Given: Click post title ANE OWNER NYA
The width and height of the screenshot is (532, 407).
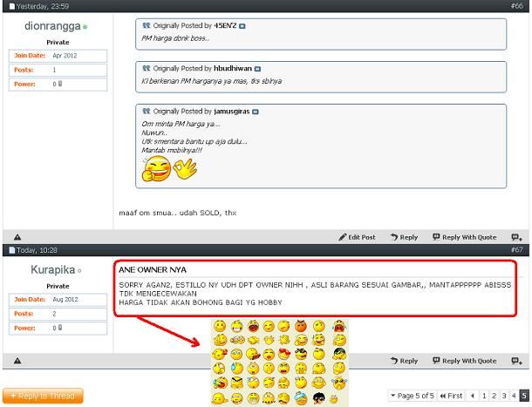Looking at the screenshot, I should [x=153, y=270].
